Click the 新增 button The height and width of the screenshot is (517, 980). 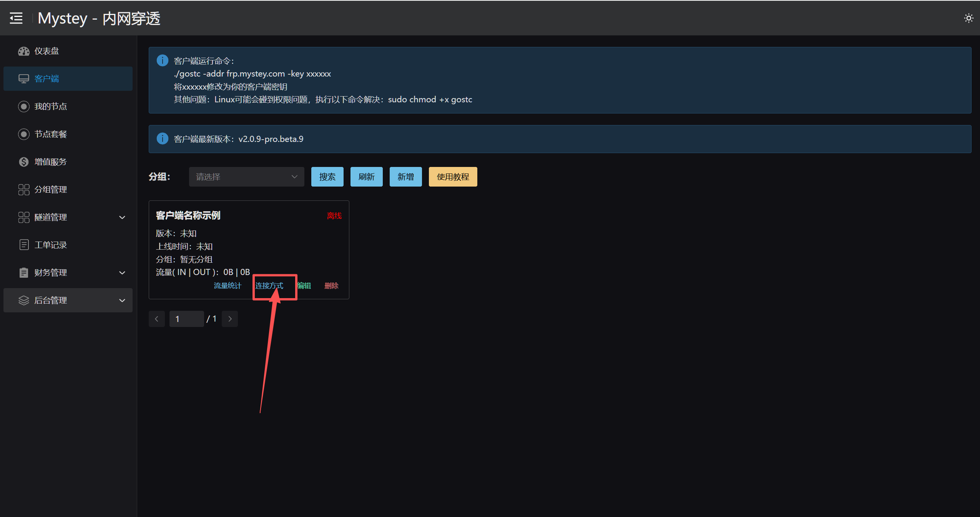[405, 177]
